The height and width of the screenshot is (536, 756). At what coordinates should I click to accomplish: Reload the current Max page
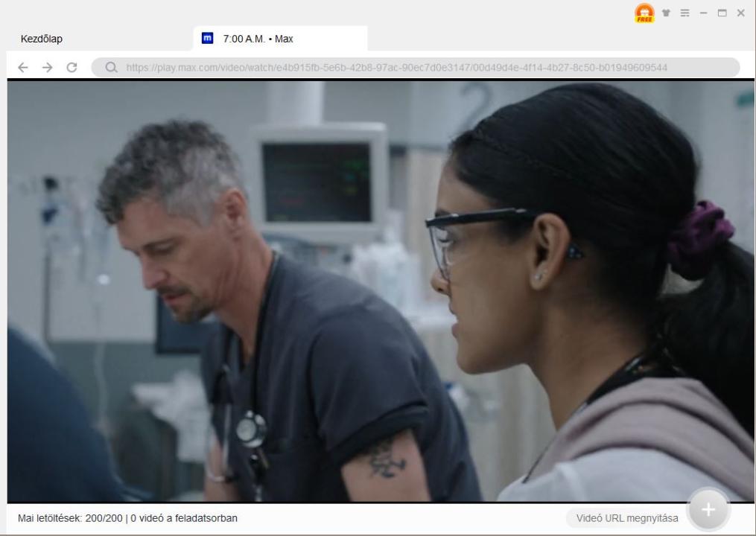72,68
